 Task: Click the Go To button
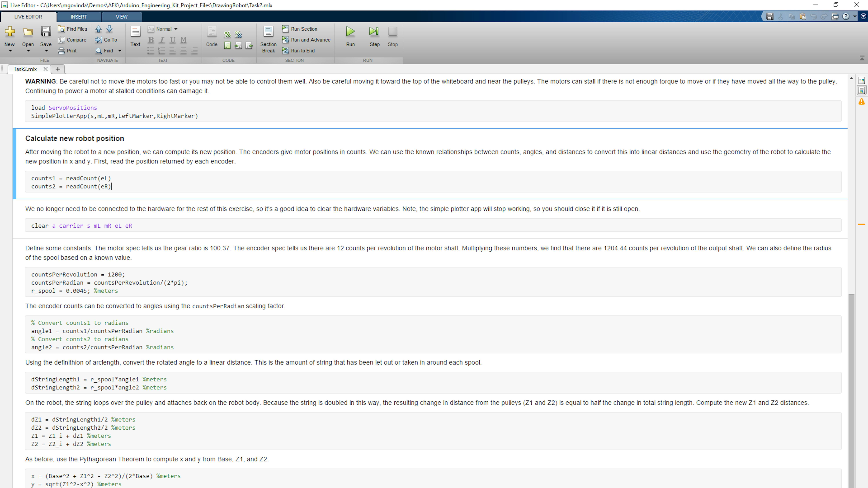[106, 40]
